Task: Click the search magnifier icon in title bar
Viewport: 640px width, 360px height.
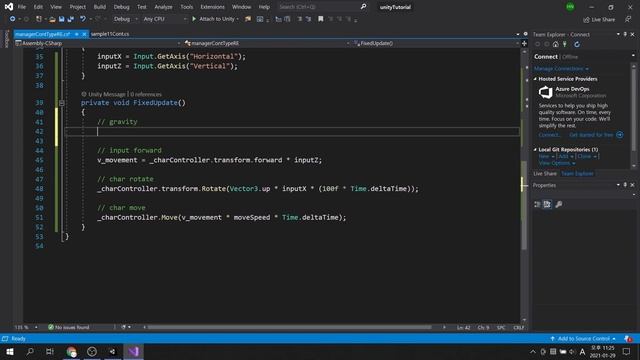Action: 363,7
